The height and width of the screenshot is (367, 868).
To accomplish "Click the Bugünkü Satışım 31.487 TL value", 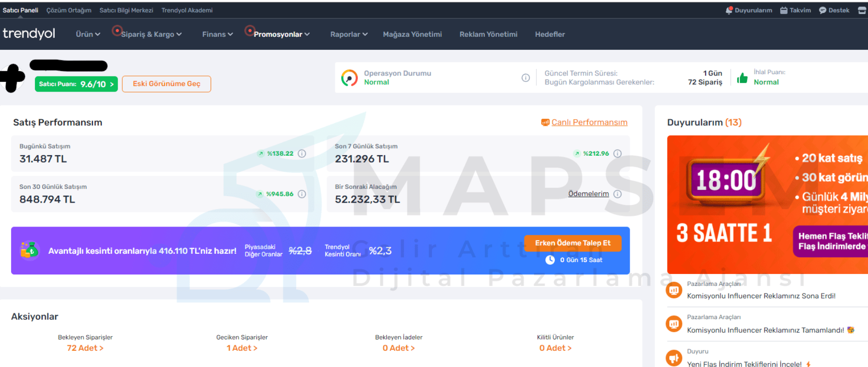I will tap(43, 159).
